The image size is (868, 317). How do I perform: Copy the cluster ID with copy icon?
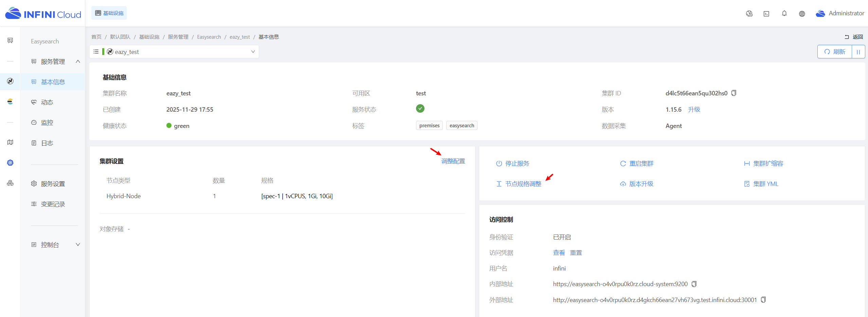point(734,93)
